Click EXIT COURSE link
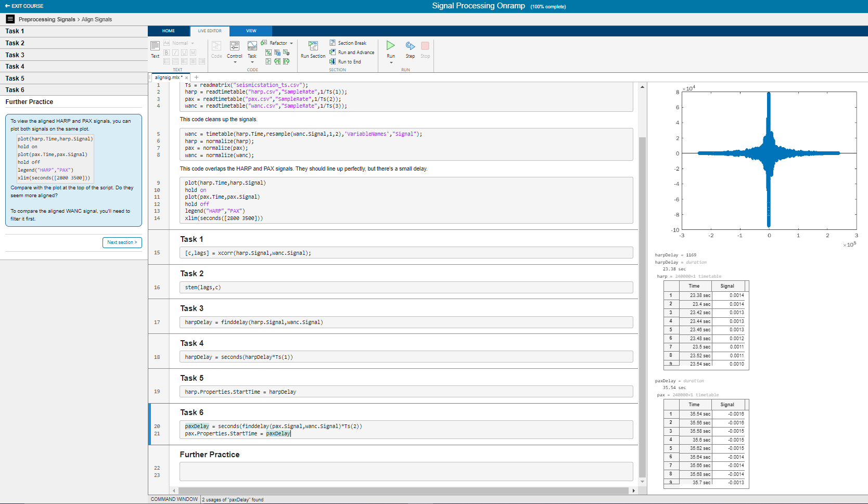Viewport: 868px width, 504px height. pyautogui.click(x=24, y=6)
